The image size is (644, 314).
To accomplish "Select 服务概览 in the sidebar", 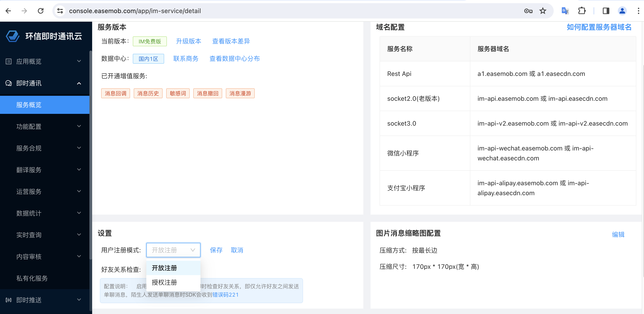I will pyautogui.click(x=44, y=105).
